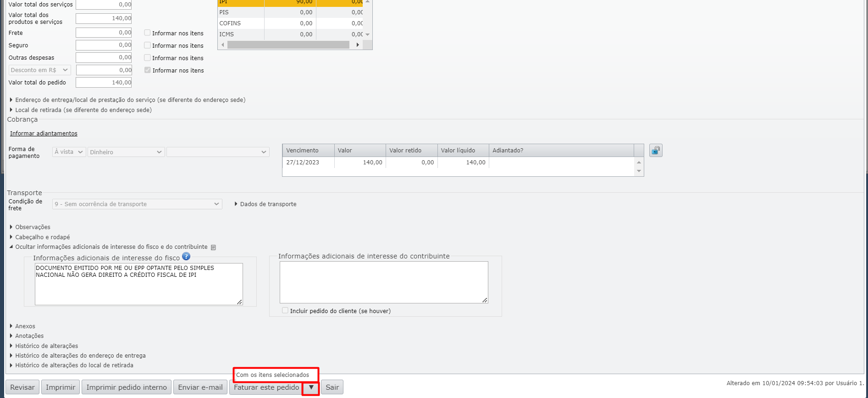Screen dimensions: 868x398
Task: Click the contribuinte additional information text area
Action: tap(384, 282)
